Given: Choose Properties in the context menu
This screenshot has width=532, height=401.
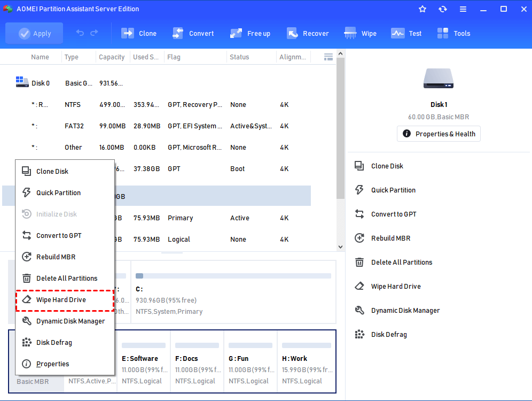Looking at the screenshot, I should (65, 364).
